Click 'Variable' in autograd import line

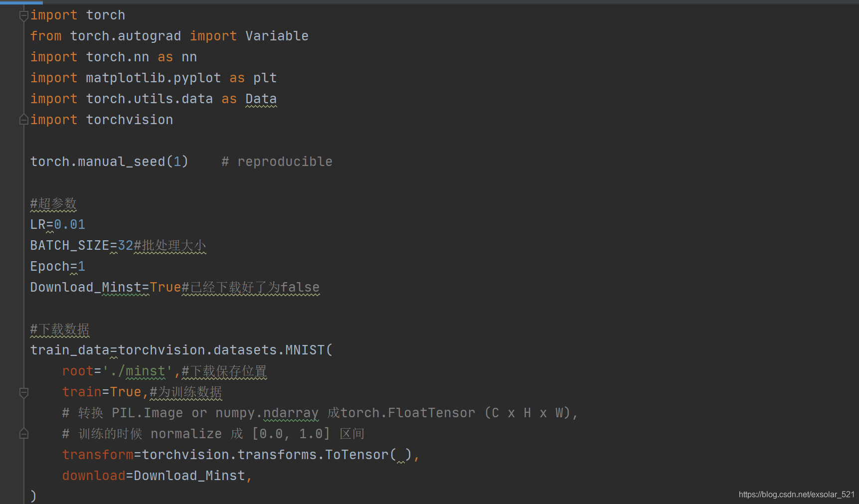pos(277,36)
